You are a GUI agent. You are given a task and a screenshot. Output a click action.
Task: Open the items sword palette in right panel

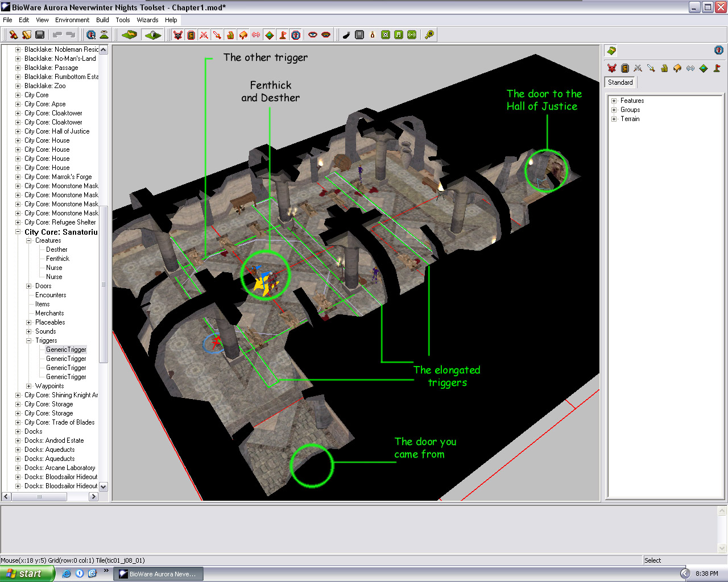coord(651,68)
